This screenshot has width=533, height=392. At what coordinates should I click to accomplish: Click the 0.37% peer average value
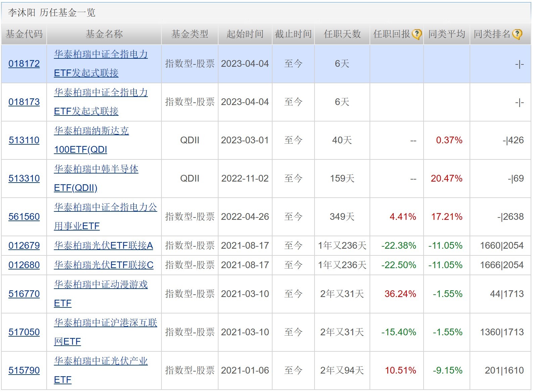(x=449, y=140)
